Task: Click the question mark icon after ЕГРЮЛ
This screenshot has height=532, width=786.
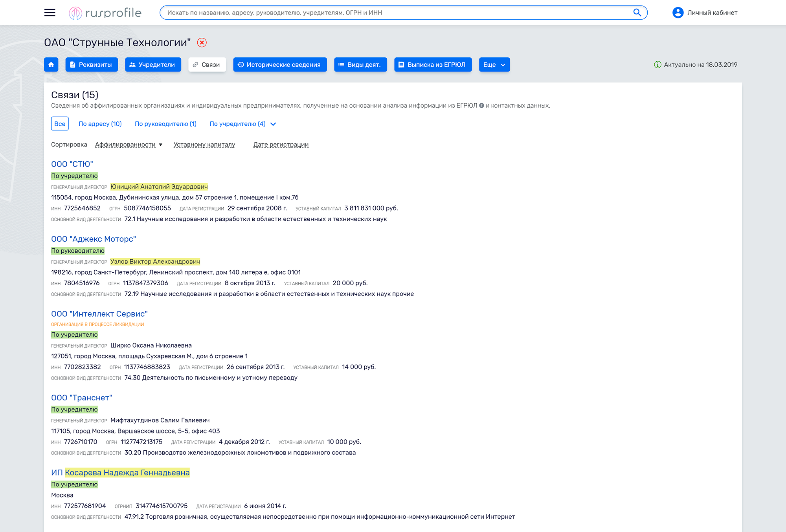Action: pos(481,105)
